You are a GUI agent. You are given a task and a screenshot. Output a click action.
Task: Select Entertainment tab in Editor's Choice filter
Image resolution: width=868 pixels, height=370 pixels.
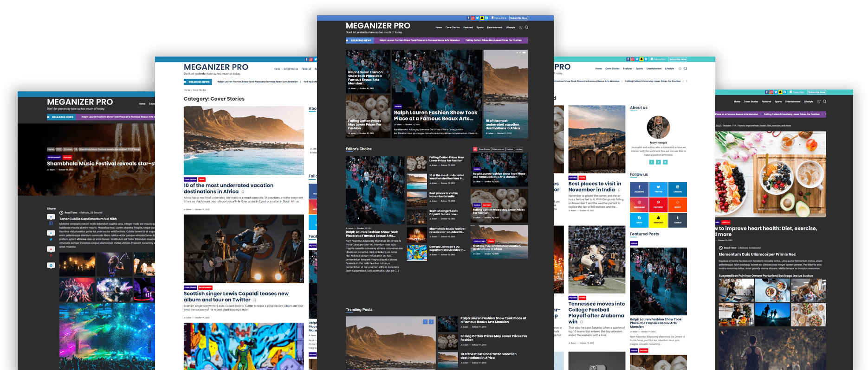(498, 149)
